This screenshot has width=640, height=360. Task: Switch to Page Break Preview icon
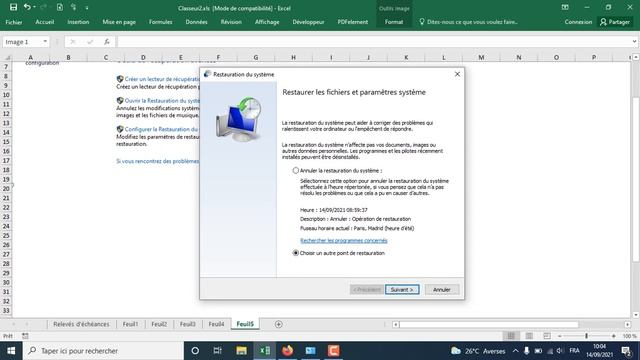547,336
